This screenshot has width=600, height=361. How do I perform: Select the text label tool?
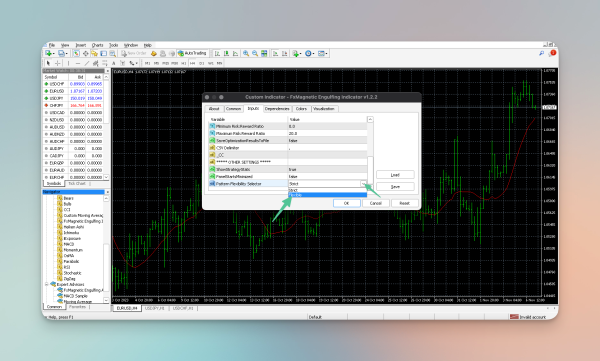114,63
